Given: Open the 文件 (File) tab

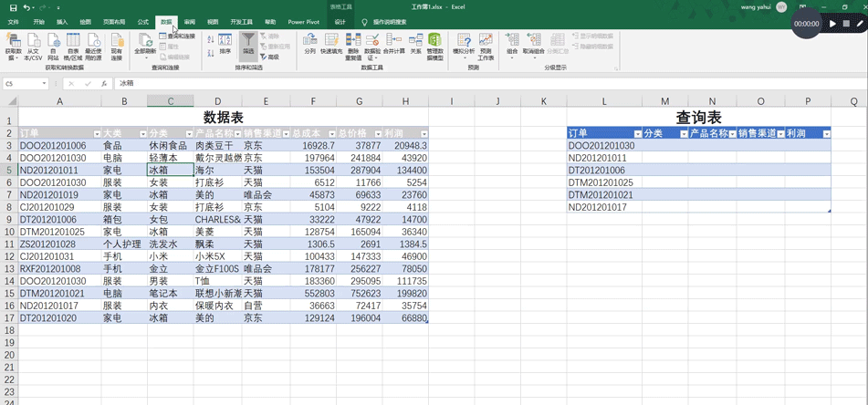Looking at the screenshot, I should click(14, 22).
